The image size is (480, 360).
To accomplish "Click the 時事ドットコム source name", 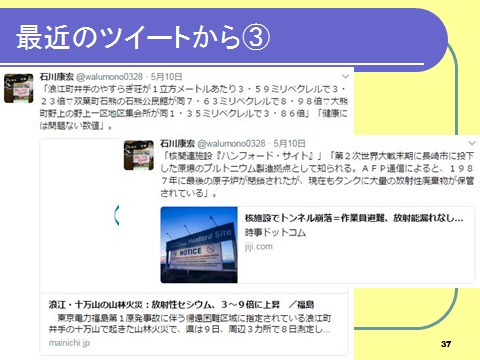I will click(x=275, y=232).
